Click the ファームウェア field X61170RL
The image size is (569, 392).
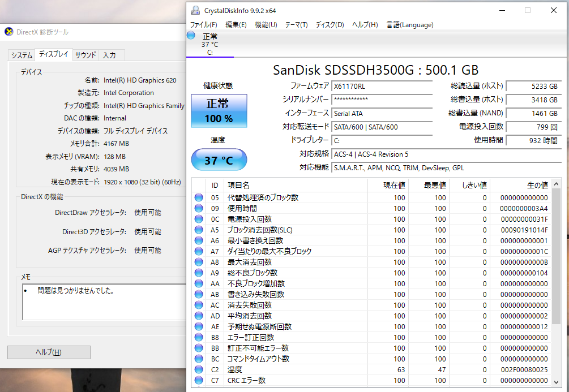[x=382, y=87]
